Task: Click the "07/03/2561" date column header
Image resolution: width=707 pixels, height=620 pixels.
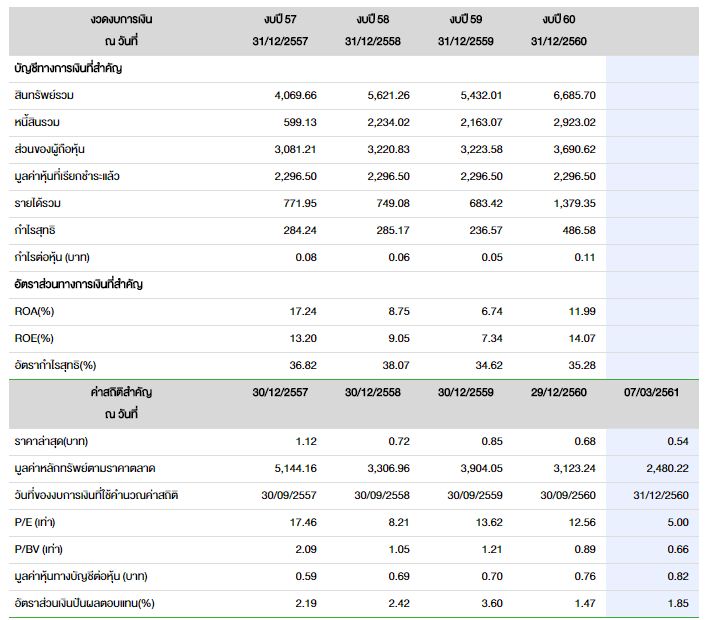Action: pyautogui.click(x=651, y=392)
